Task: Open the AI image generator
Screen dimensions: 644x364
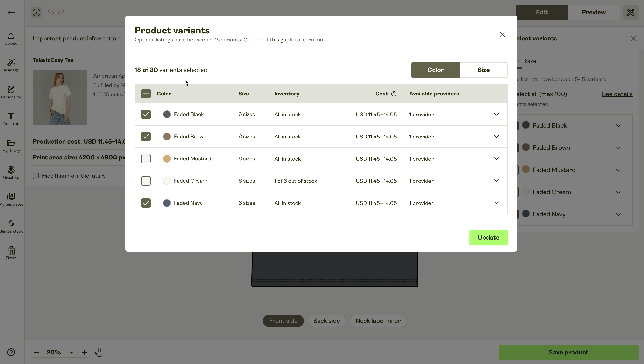Action: 11,65
